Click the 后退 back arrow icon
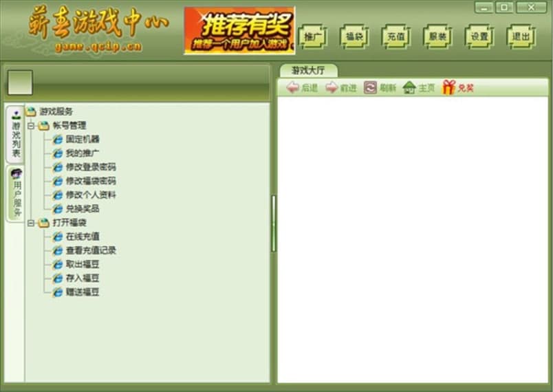Viewport: 553px width, 392px height. click(x=292, y=87)
